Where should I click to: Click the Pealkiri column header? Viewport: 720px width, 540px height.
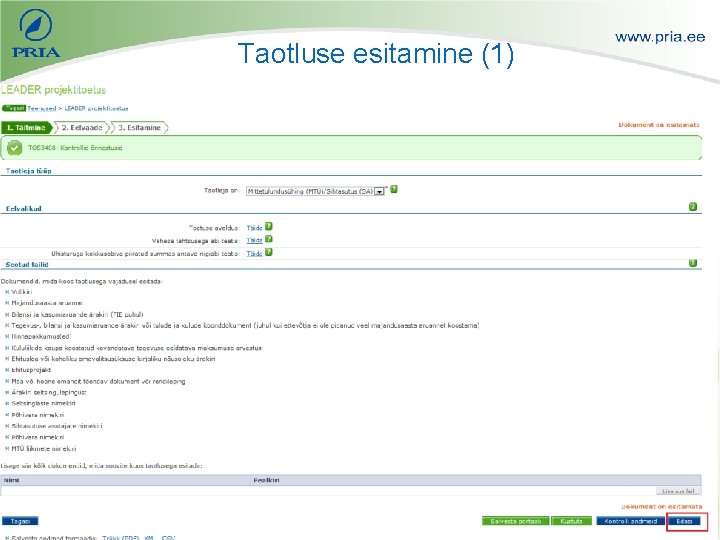pyautogui.click(x=266, y=480)
